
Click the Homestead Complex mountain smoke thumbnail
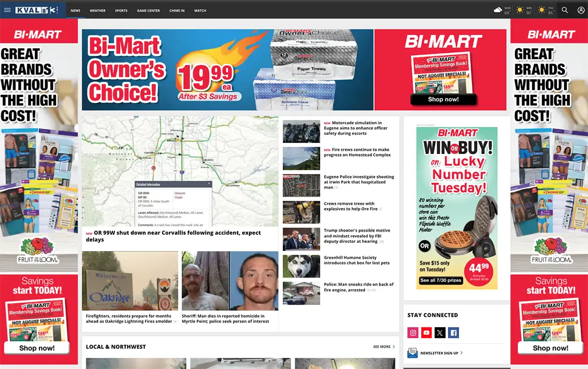[x=301, y=158]
